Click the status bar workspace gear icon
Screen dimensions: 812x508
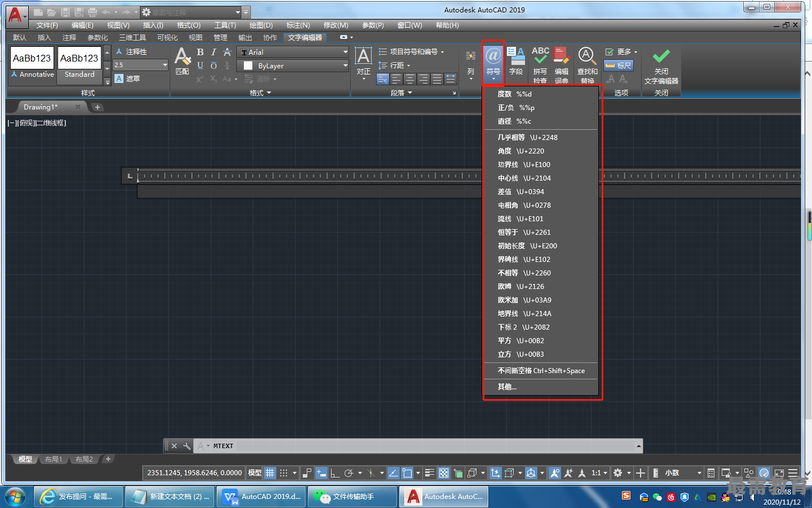618,473
